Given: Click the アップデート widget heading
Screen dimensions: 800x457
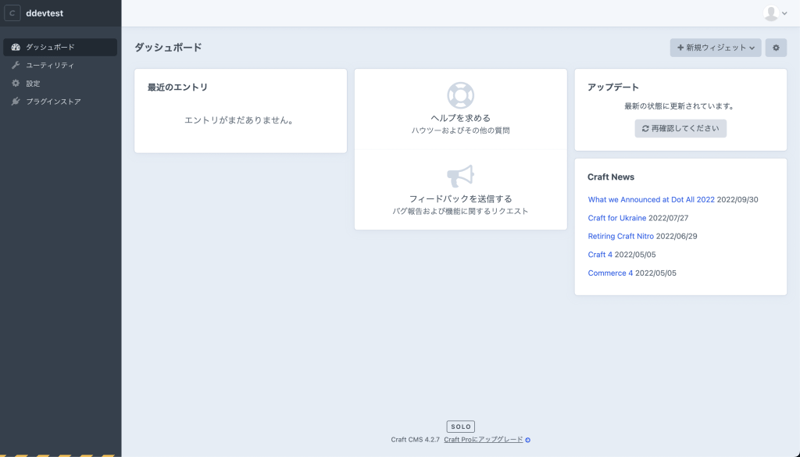Looking at the screenshot, I should pyautogui.click(x=613, y=87).
